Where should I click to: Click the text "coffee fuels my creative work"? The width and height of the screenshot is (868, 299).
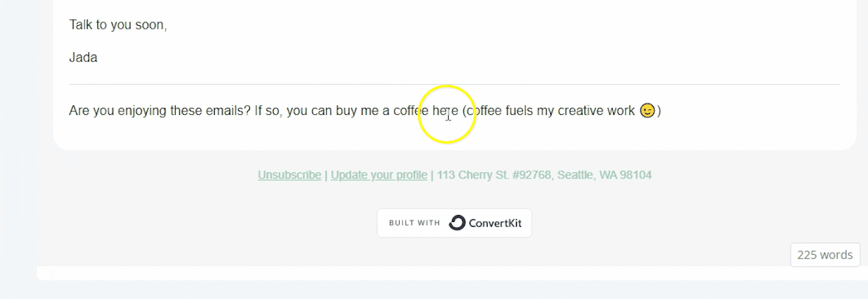[x=551, y=111]
